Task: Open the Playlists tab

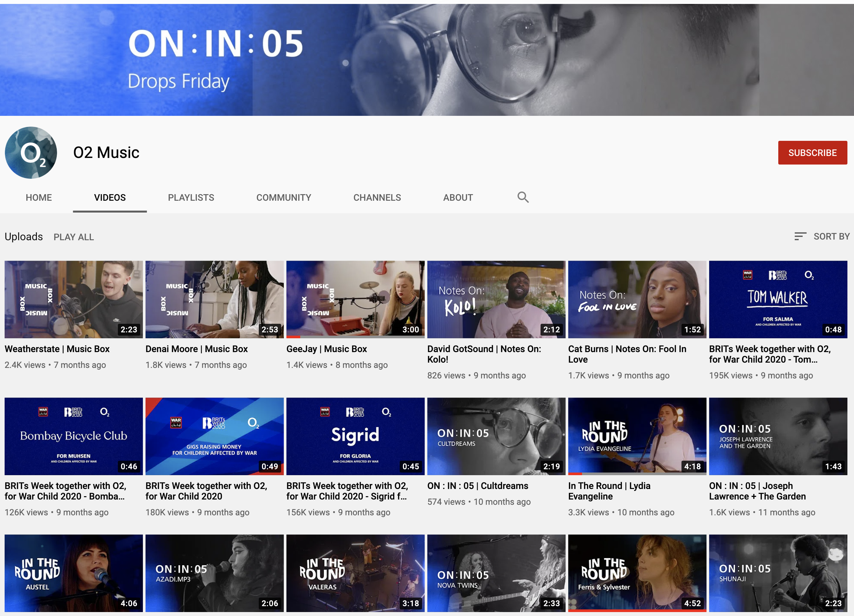Action: [x=191, y=197]
